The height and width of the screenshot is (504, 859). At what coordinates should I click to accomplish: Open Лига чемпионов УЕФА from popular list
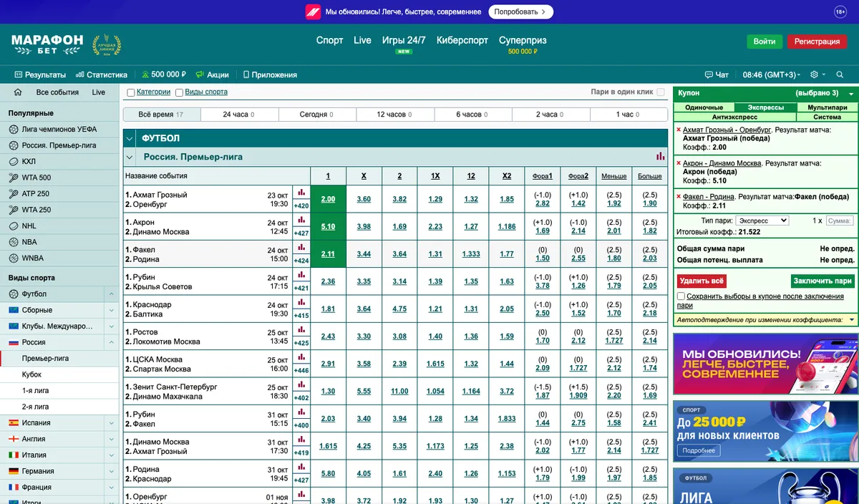pyautogui.click(x=59, y=130)
